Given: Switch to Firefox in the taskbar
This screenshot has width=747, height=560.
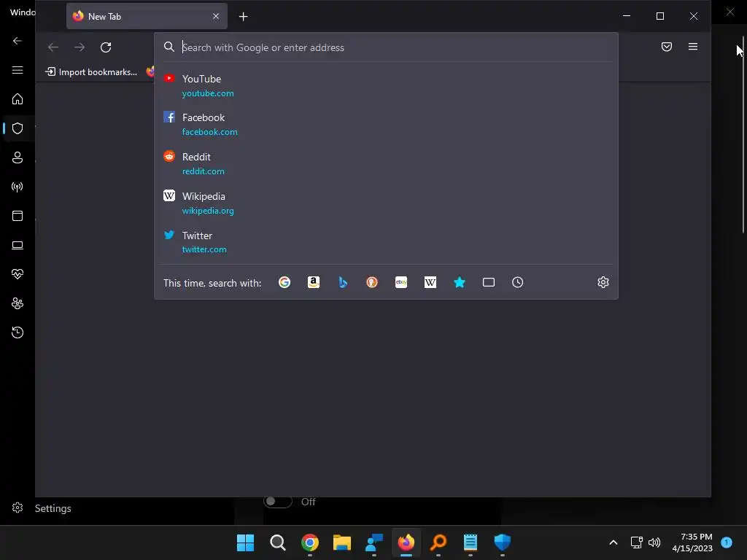Looking at the screenshot, I should [x=406, y=542].
